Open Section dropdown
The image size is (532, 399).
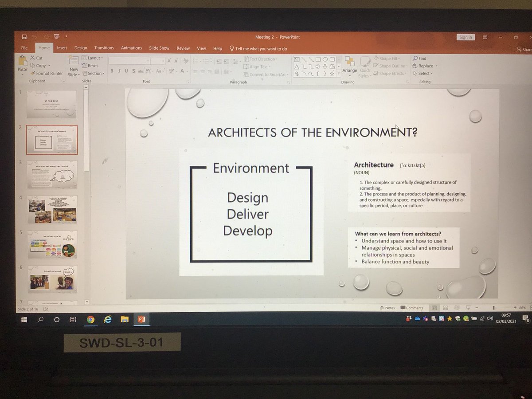pos(93,74)
